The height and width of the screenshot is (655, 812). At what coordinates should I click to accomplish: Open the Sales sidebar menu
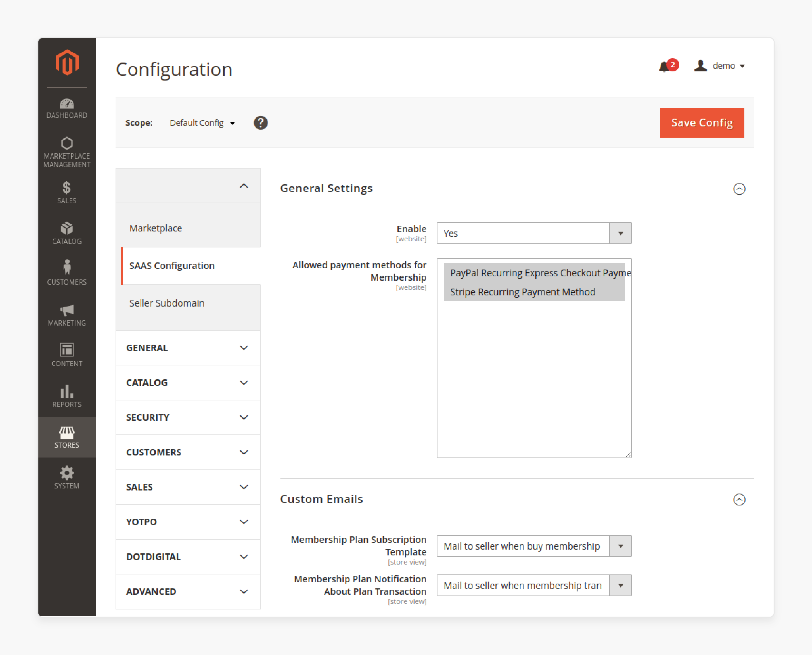67,193
